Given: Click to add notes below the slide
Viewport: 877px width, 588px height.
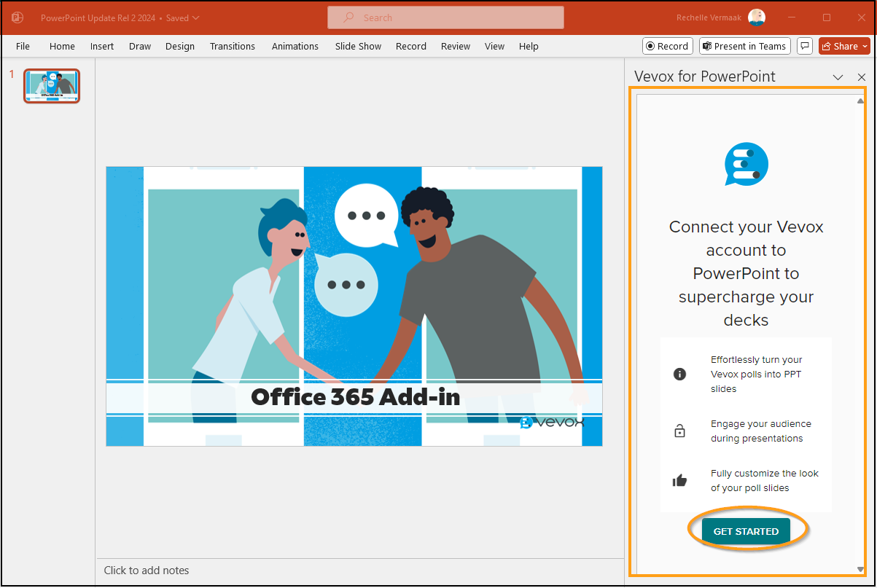Looking at the screenshot, I should [x=147, y=571].
